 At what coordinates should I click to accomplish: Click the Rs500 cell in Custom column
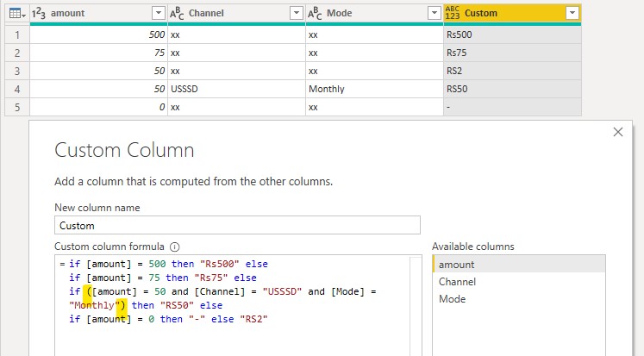pyautogui.click(x=513, y=34)
